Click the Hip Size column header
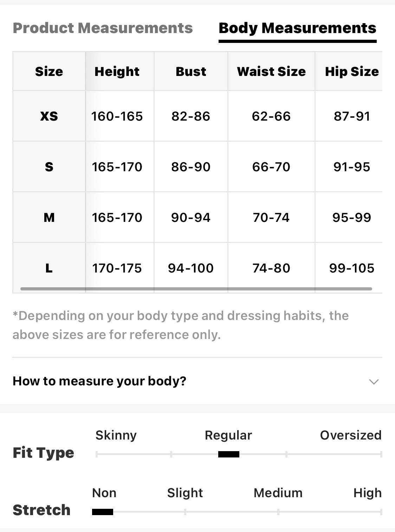The width and height of the screenshot is (395, 532). (352, 71)
